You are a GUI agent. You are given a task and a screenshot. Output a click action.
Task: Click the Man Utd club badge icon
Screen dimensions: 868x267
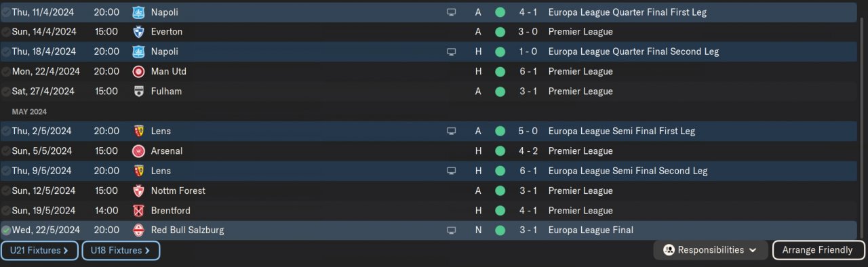(138, 71)
